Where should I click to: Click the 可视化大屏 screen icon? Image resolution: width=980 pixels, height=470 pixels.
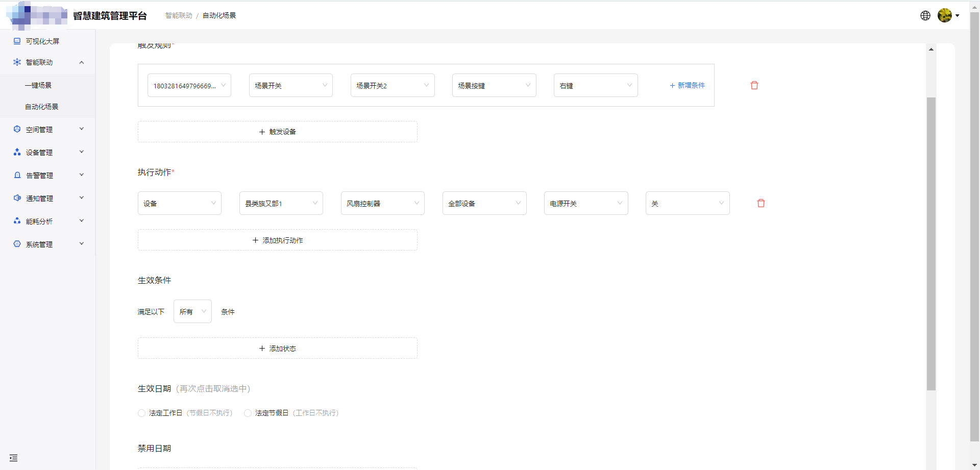[17, 41]
